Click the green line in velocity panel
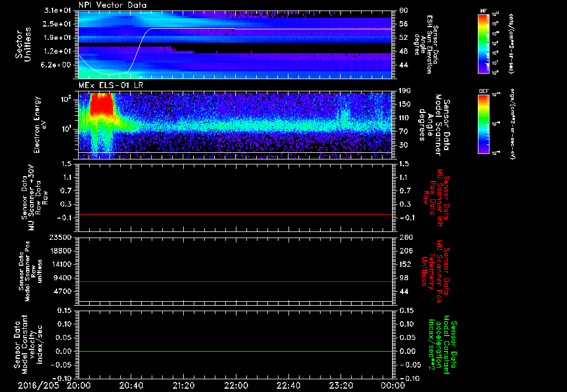The image size is (567, 392). (x=235, y=351)
